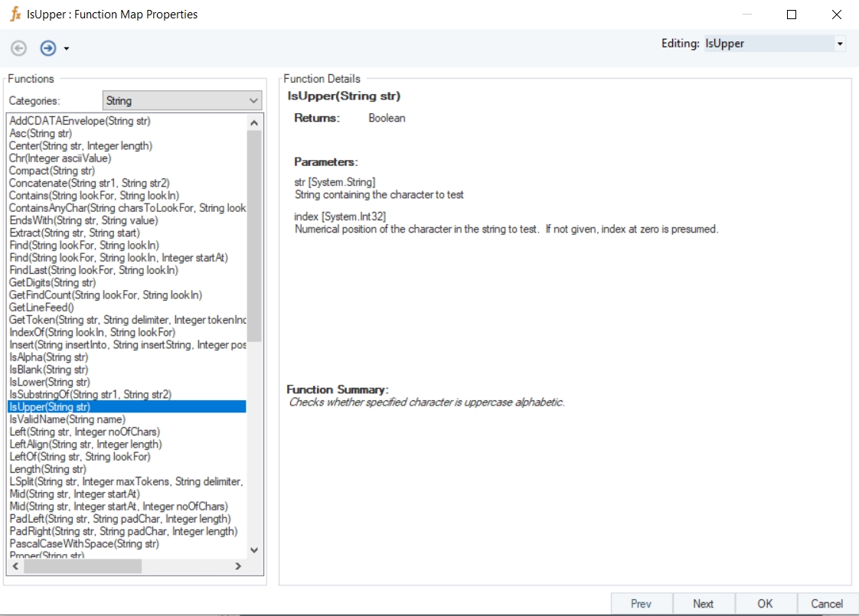This screenshot has width=859, height=616.
Task: Maximize the Function Map Properties window
Action: coord(792,15)
